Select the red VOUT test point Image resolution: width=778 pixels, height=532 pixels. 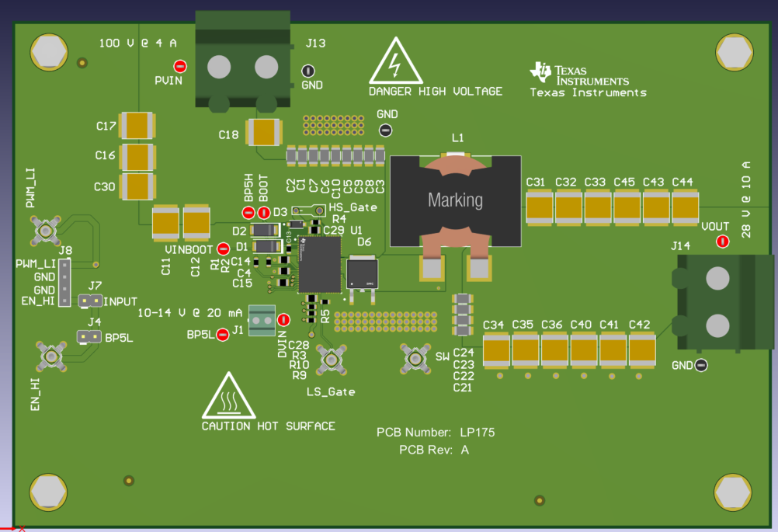723,241
